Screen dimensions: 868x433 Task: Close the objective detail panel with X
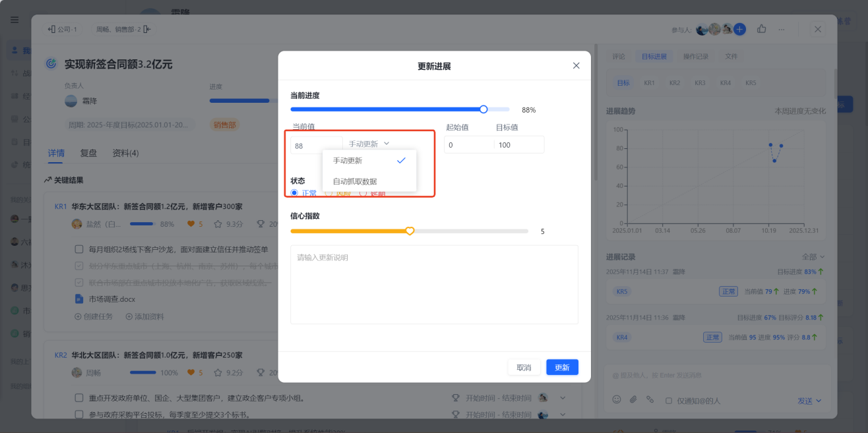click(818, 29)
